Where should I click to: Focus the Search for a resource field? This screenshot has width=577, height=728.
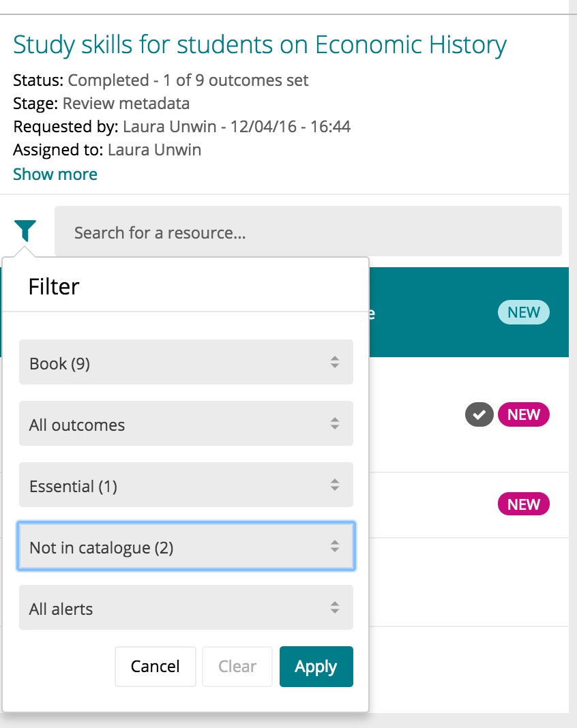click(308, 231)
